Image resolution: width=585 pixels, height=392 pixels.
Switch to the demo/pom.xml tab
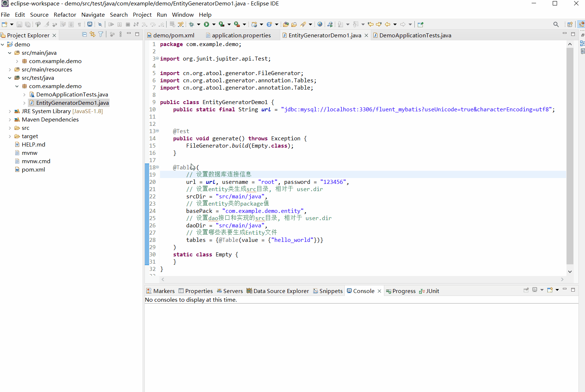click(x=171, y=35)
